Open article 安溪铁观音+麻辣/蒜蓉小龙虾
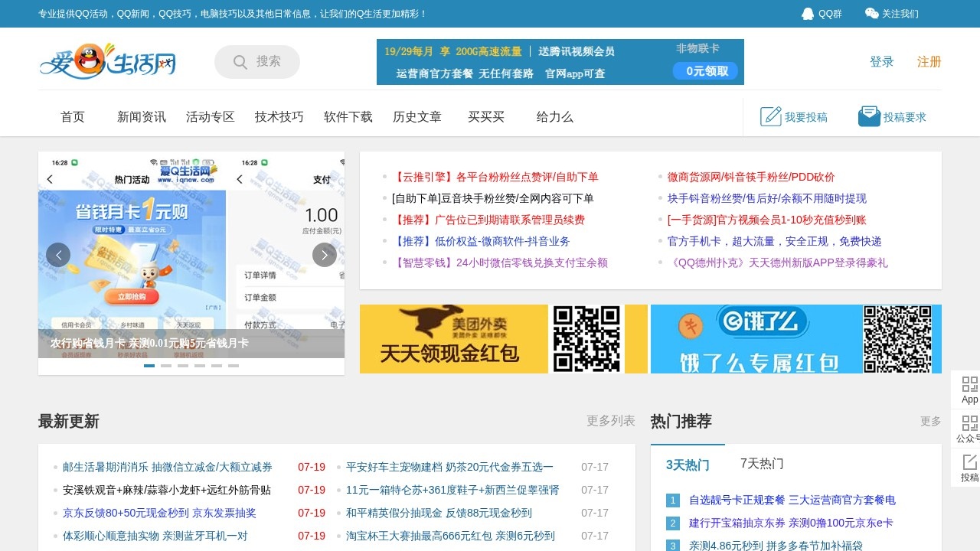The height and width of the screenshot is (551, 980). 167,490
